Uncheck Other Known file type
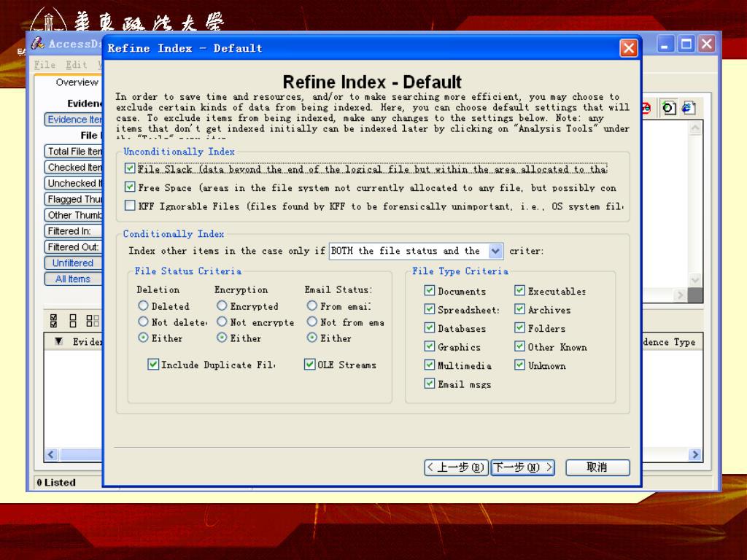 pyautogui.click(x=519, y=346)
